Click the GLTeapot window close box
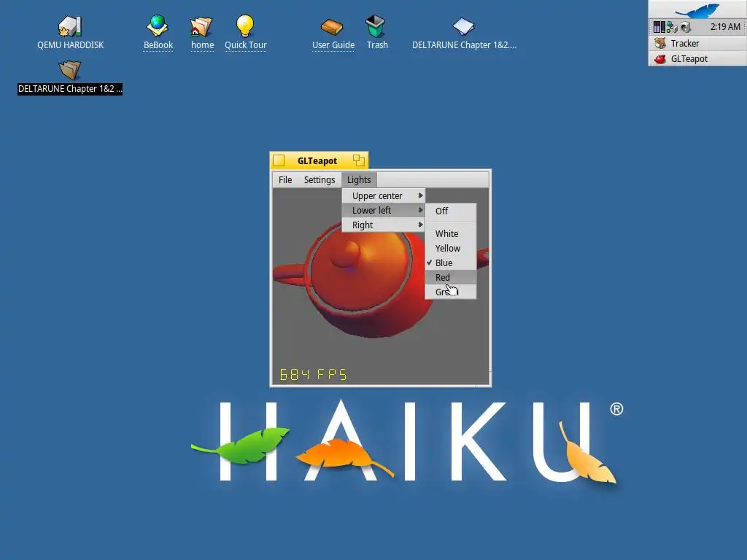The height and width of the screenshot is (560, 747). point(279,161)
